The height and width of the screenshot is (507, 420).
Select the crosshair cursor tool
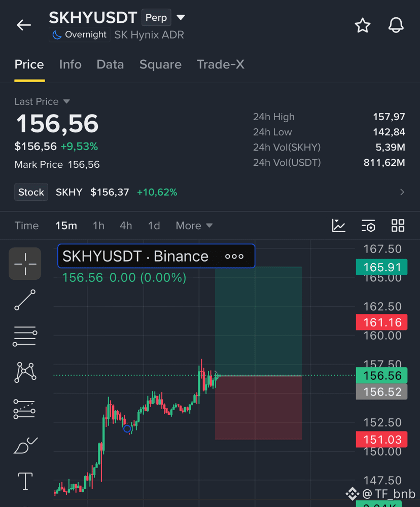[x=25, y=264]
